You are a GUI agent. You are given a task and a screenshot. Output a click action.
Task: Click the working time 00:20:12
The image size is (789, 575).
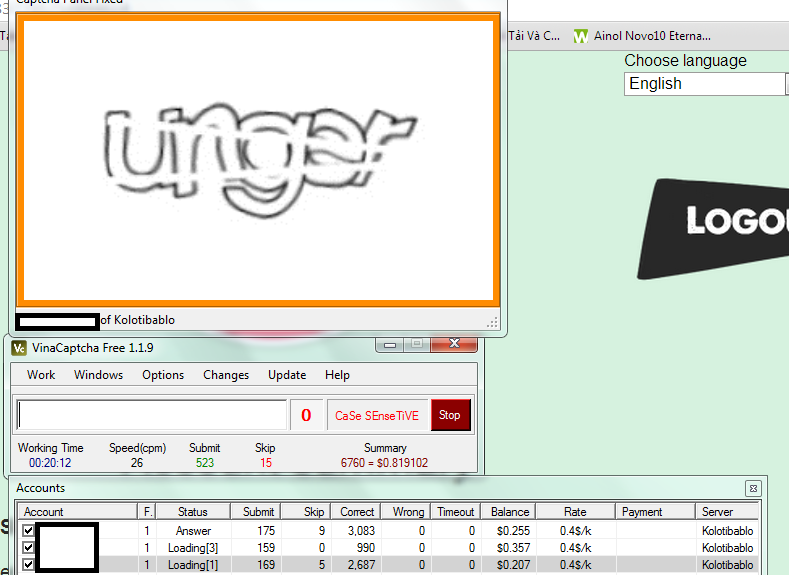click(x=50, y=463)
